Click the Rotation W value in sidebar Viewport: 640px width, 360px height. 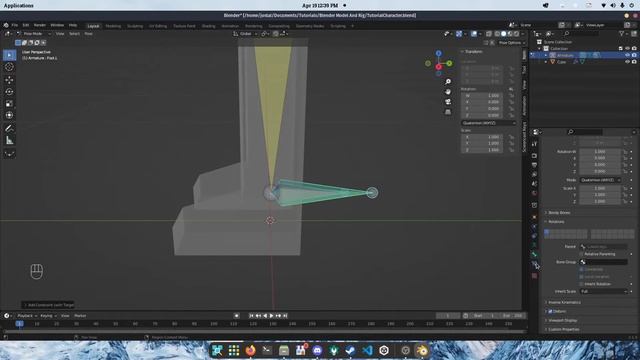coord(482,96)
